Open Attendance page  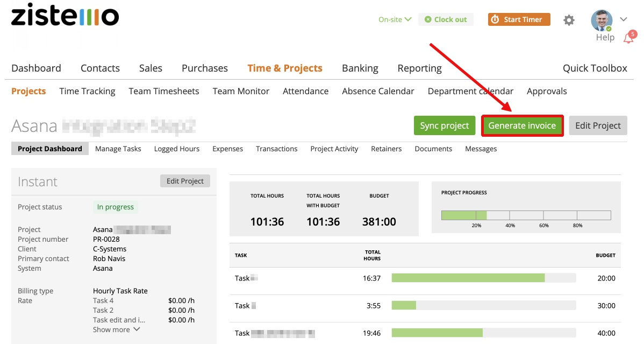(305, 92)
